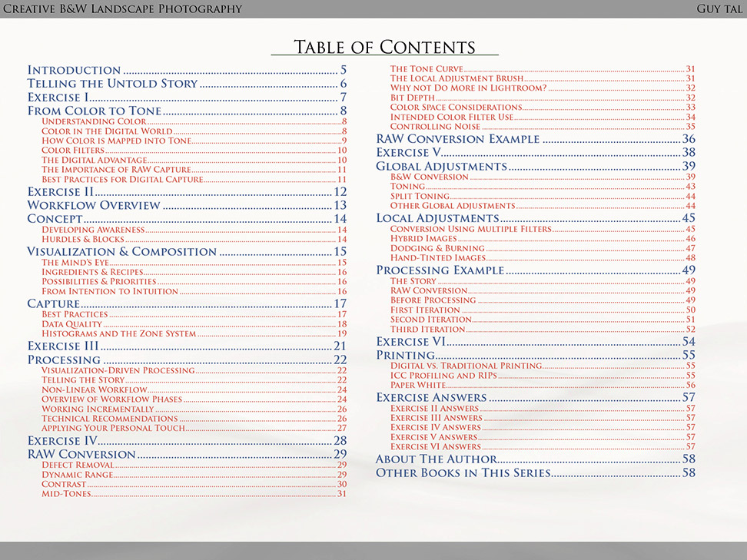Screen dimensions: 747x560
Task: Open Visualization & Composition chapter
Action: pos(187,251)
